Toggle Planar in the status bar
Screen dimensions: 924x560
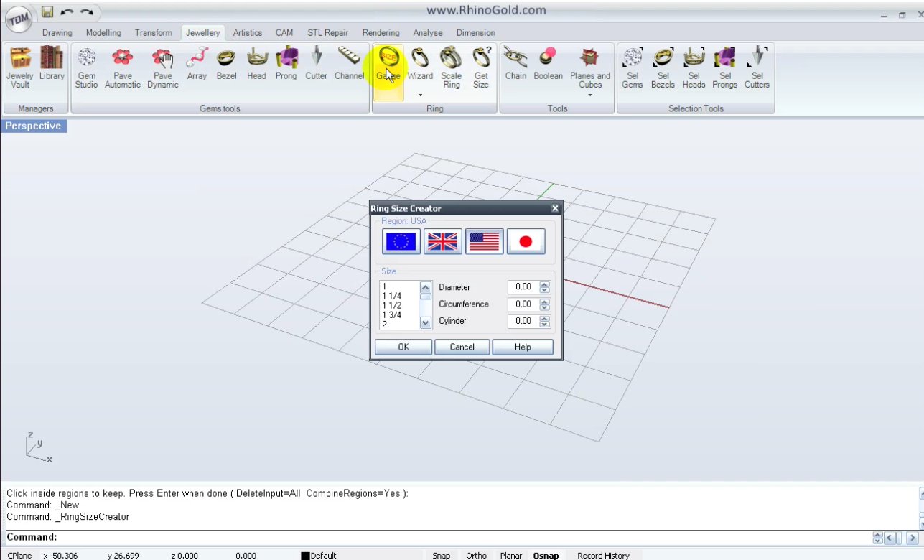pos(511,555)
